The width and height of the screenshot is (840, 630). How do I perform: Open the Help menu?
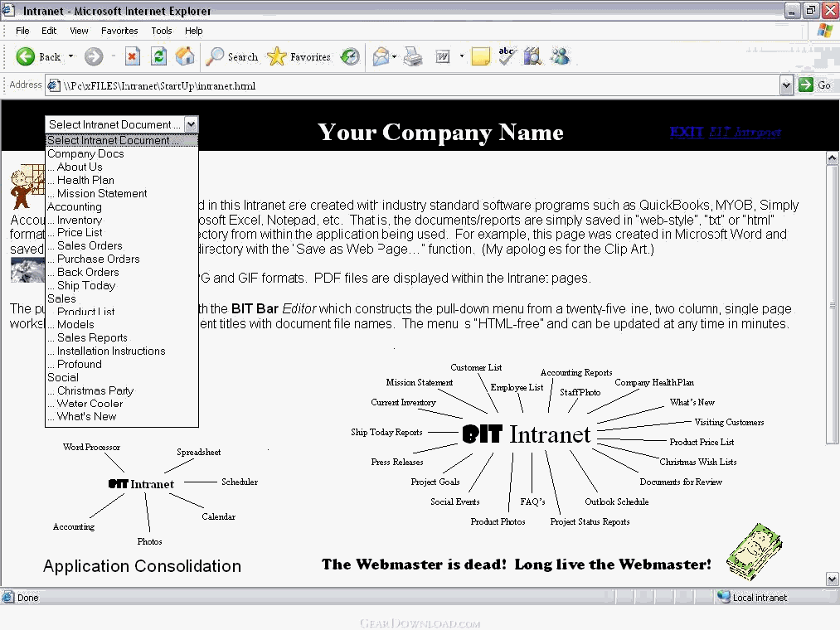(193, 31)
